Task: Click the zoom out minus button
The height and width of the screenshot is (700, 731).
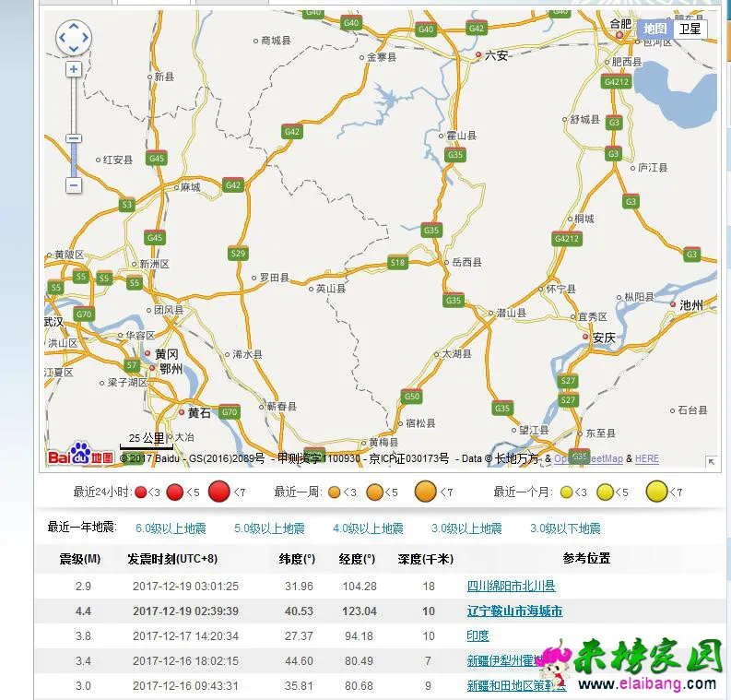Action: tap(74, 185)
